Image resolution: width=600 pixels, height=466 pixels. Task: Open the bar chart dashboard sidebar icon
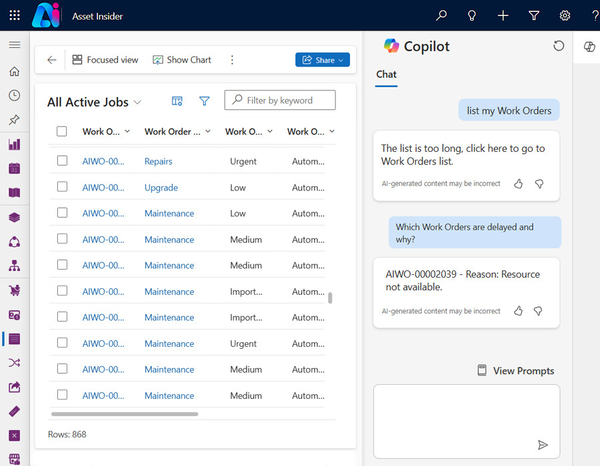15,144
